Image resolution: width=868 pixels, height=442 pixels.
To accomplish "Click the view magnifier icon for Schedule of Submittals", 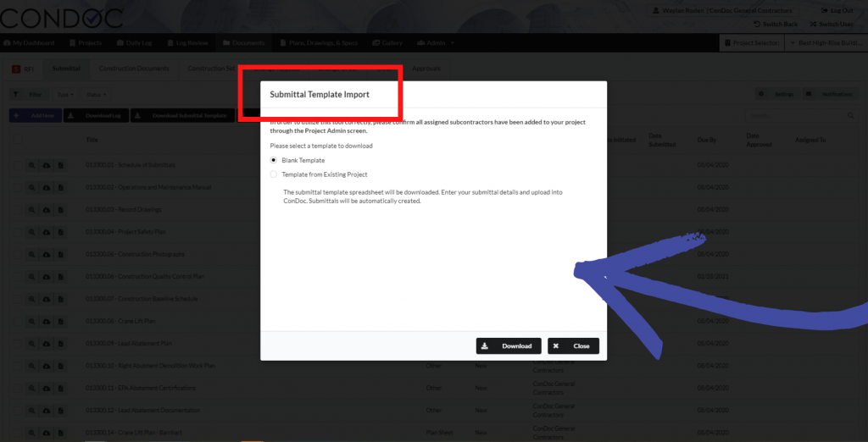I will [32, 165].
